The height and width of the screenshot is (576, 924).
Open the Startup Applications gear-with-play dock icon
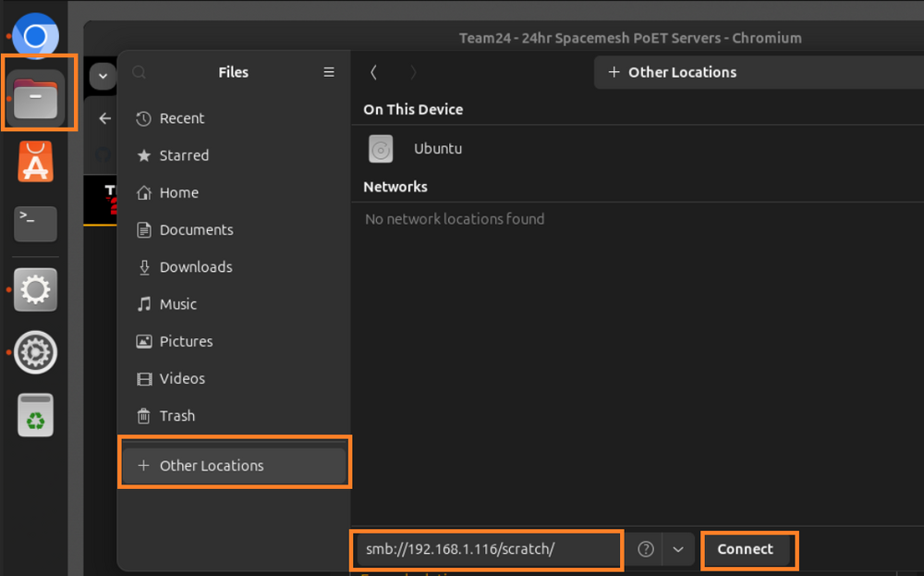tap(35, 352)
